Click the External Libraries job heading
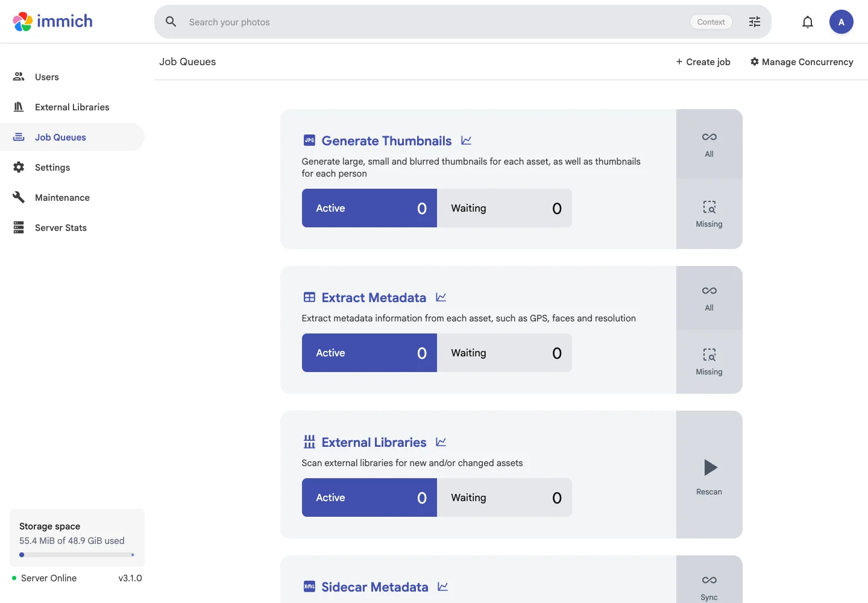Image resolution: width=868 pixels, height=603 pixels. click(x=374, y=442)
